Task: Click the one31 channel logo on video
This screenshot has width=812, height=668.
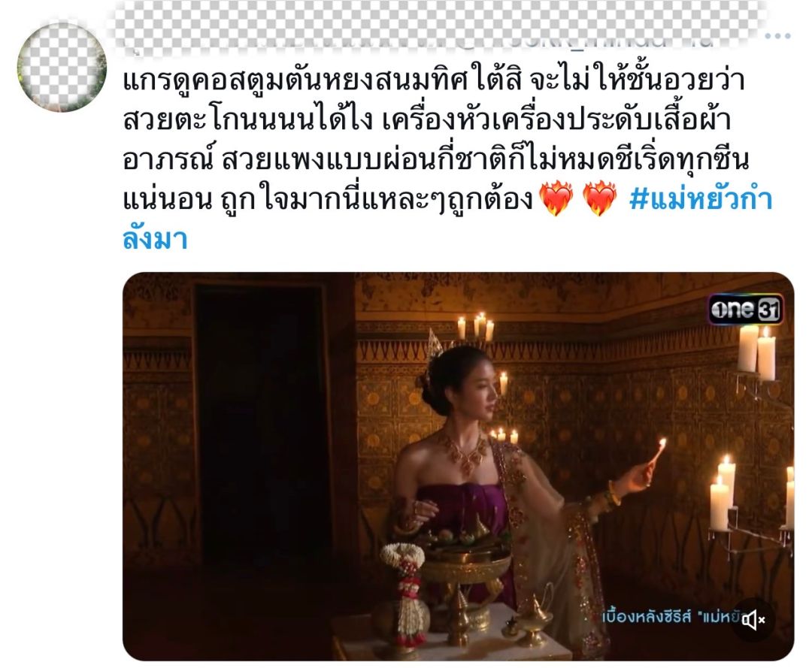Action: [x=746, y=310]
